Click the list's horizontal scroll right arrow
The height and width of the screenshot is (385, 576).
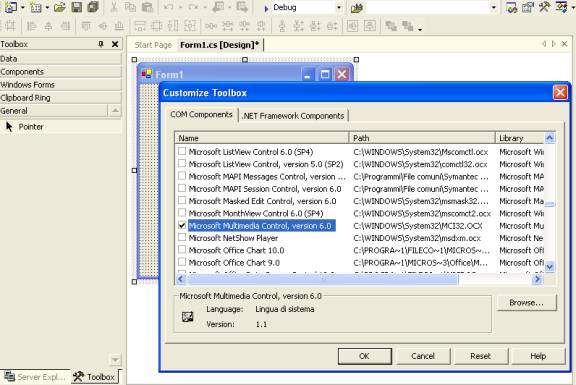[537, 279]
